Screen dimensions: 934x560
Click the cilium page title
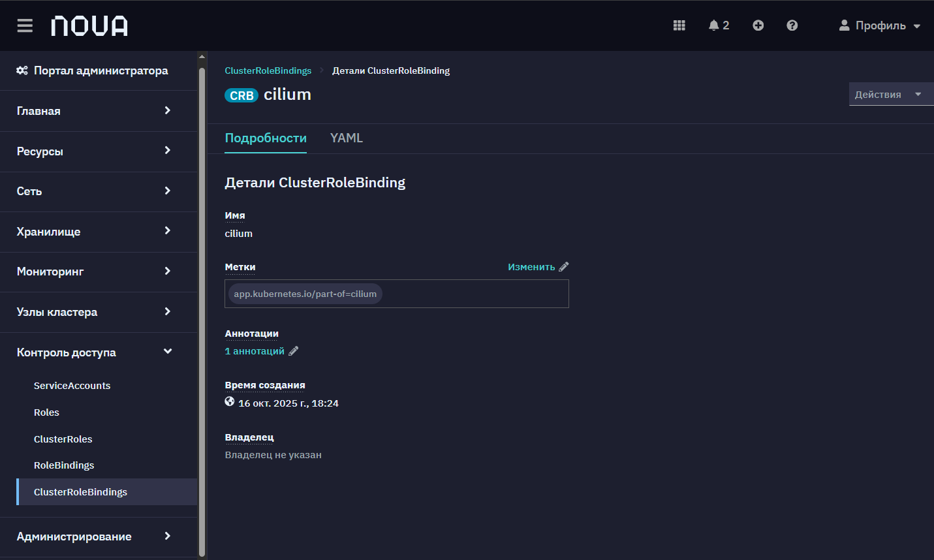click(x=287, y=95)
